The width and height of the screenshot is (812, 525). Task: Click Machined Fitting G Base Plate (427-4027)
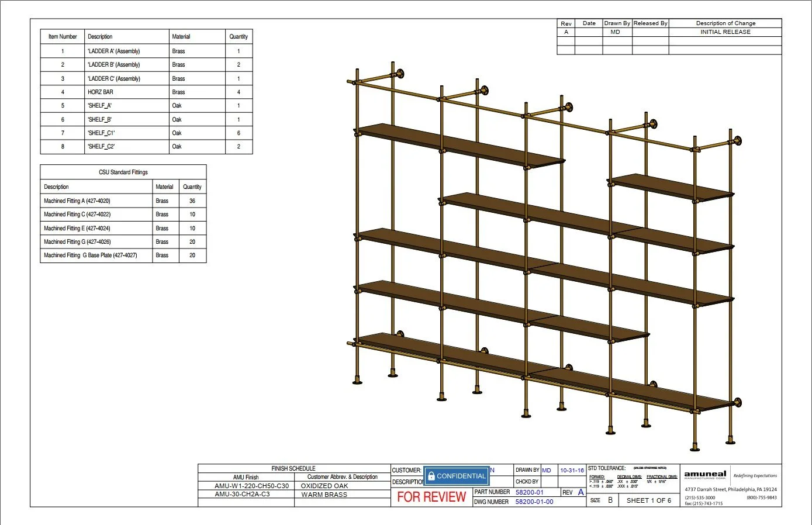click(91, 255)
